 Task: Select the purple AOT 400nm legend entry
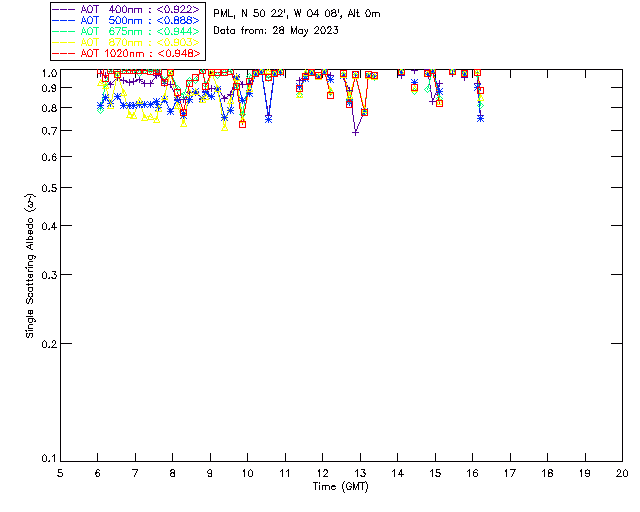tap(126, 9)
